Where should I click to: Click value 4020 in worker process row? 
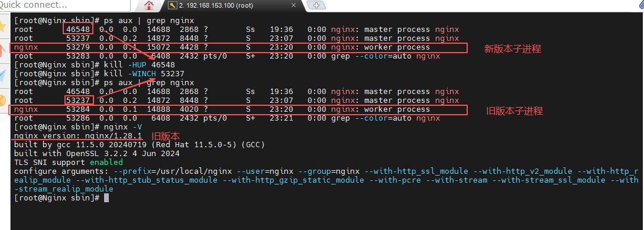point(189,109)
